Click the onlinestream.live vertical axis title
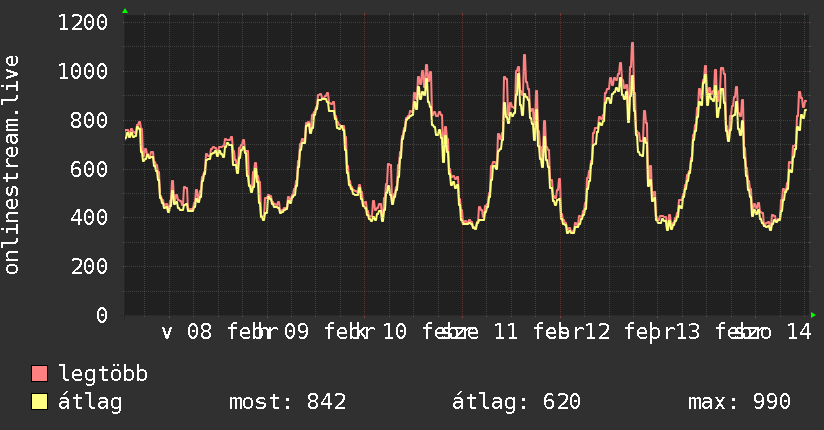The image size is (824, 430). point(12,165)
